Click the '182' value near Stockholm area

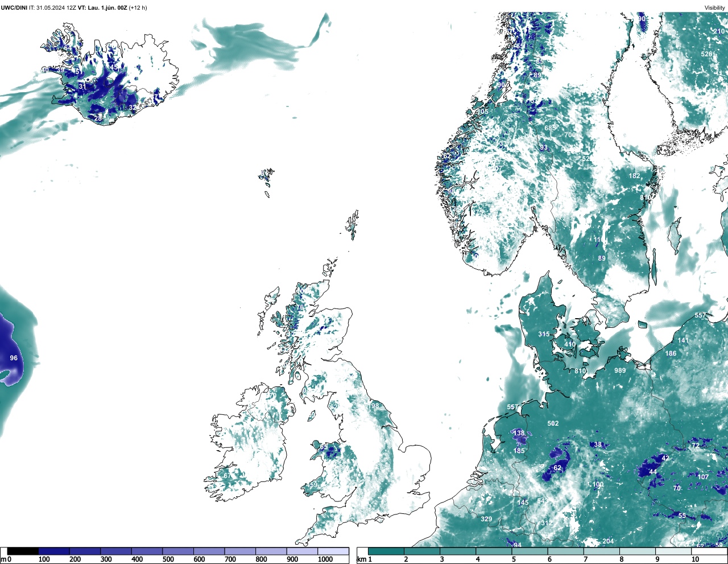point(634,176)
